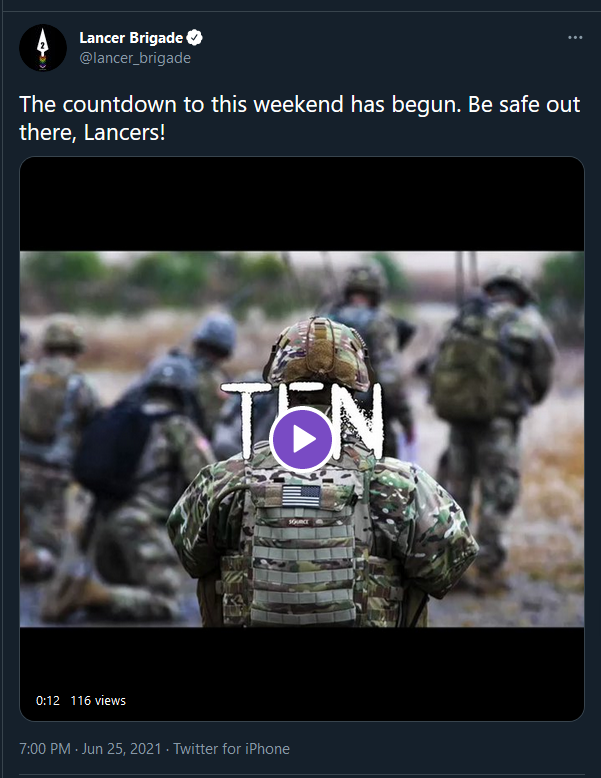Play the video using the purple play button
The height and width of the screenshot is (778, 601).
click(x=301, y=439)
